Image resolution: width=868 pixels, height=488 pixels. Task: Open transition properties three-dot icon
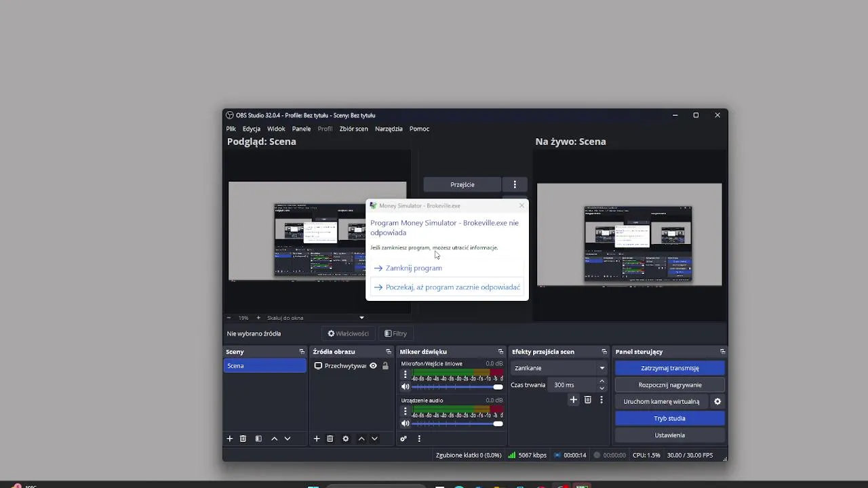[601, 400]
